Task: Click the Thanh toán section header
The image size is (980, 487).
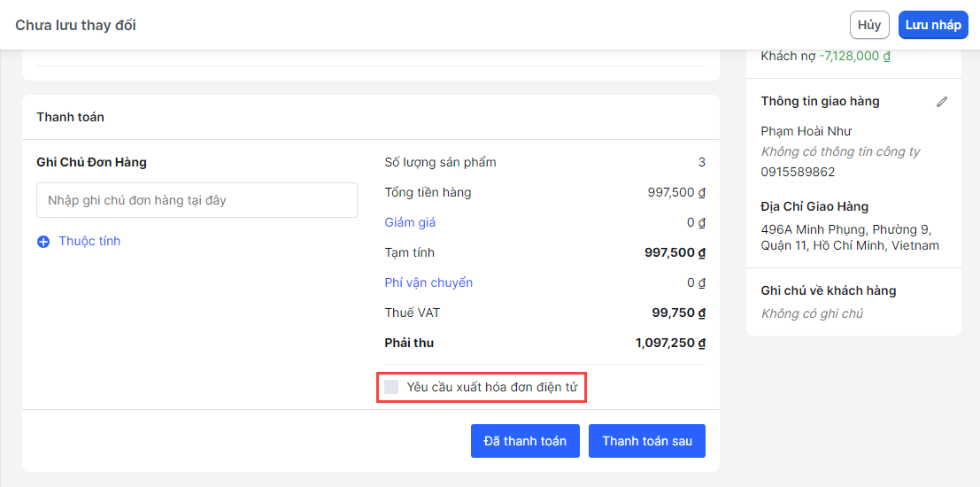Action: coord(70,117)
